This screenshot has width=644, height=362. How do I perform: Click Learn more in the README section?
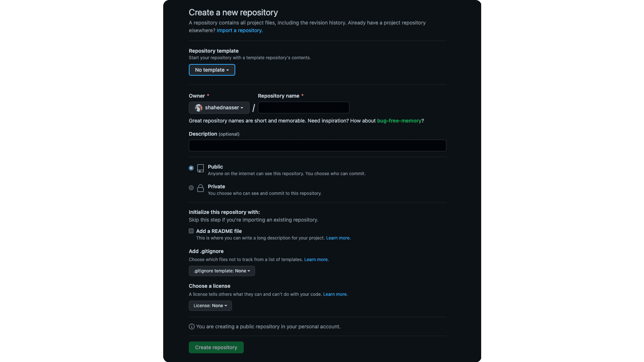pos(338,238)
